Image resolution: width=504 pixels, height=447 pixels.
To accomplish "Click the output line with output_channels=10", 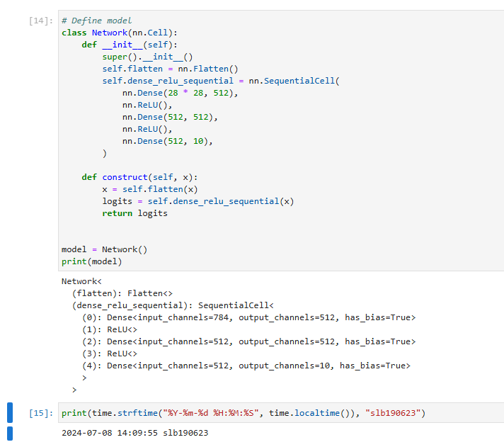I will [x=246, y=366].
